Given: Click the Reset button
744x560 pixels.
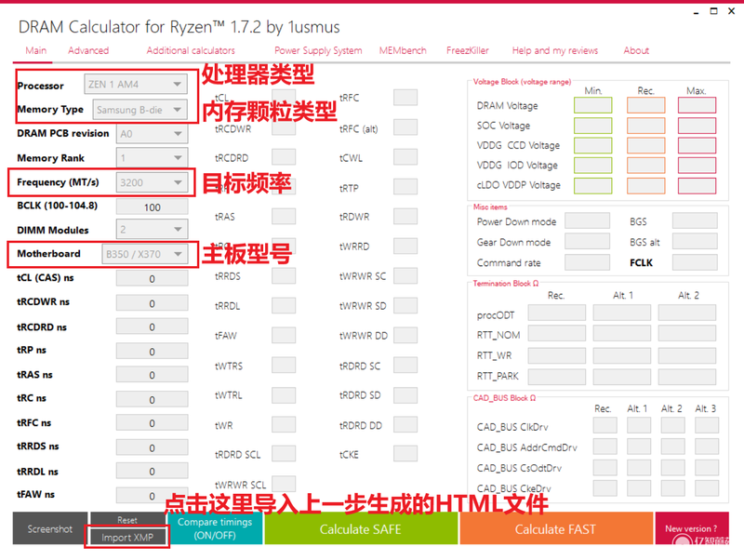Looking at the screenshot, I should point(127,520).
